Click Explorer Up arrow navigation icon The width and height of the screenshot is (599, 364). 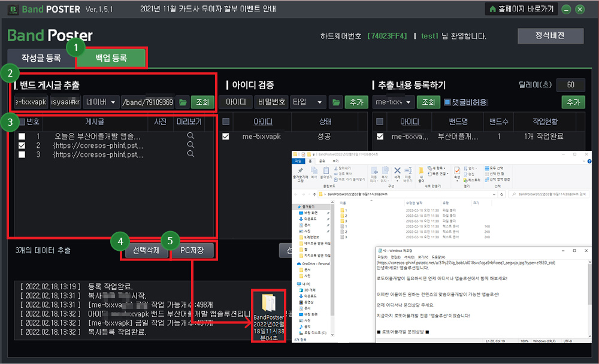(x=314, y=194)
